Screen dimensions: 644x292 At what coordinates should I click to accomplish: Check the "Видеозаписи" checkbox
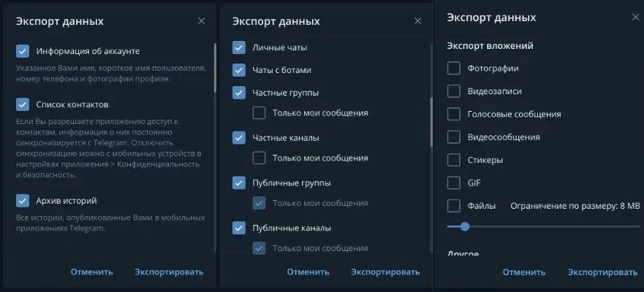(454, 92)
